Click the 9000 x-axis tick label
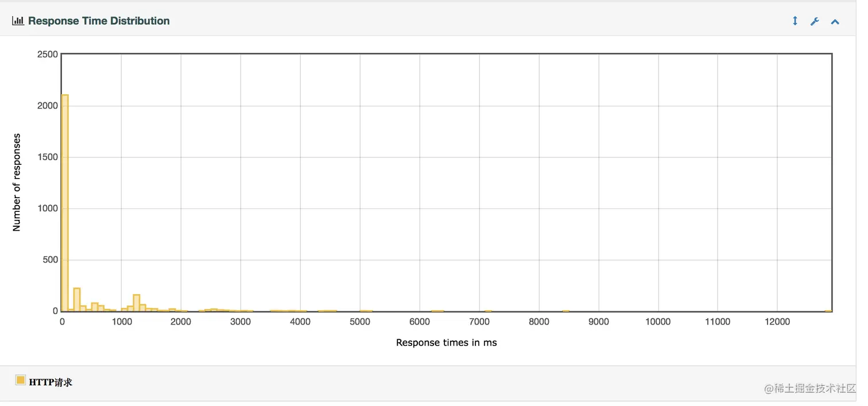Screen dimensions: 868x406 [599, 322]
